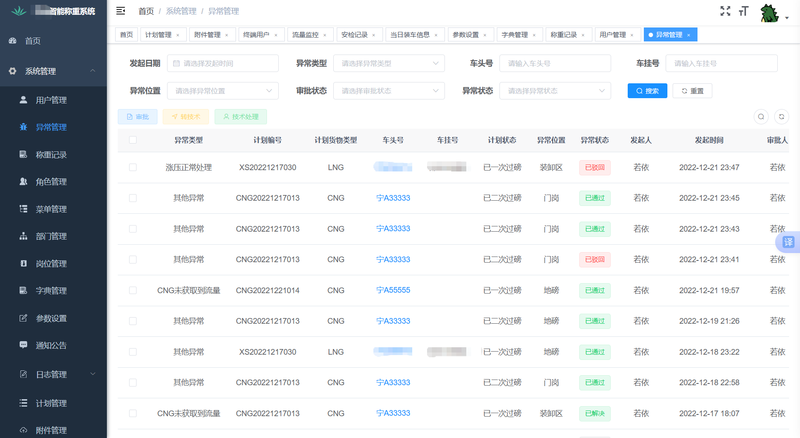Check the row for 涨压正常处理
The height and width of the screenshot is (438, 800).
pyautogui.click(x=133, y=167)
